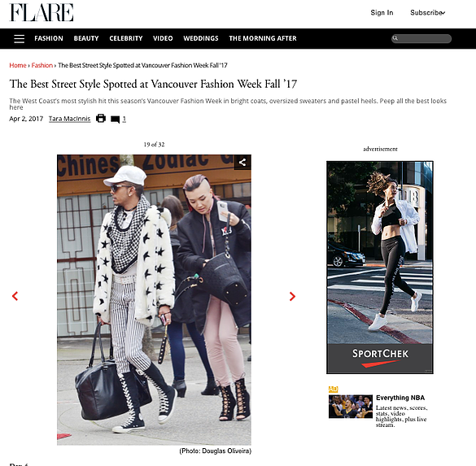Open the Beauty menu section
Viewport: 476px width, 466px height.
point(86,38)
